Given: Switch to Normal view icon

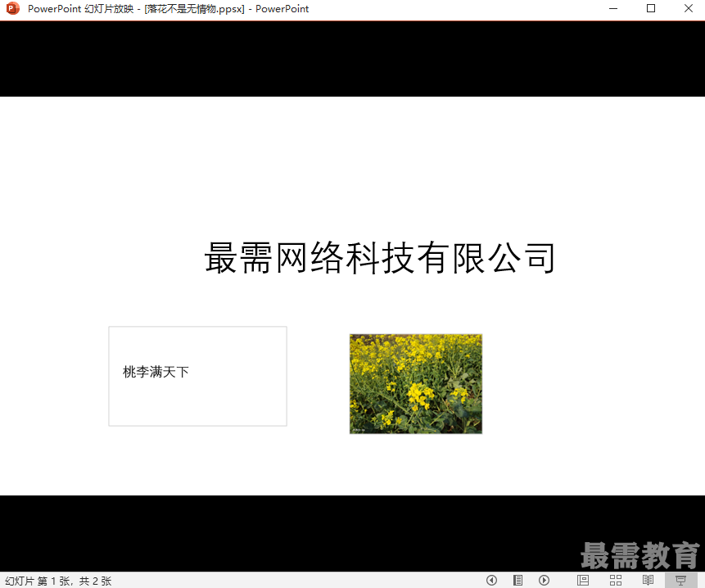Looking at the screenshot, I should point(583,581).
